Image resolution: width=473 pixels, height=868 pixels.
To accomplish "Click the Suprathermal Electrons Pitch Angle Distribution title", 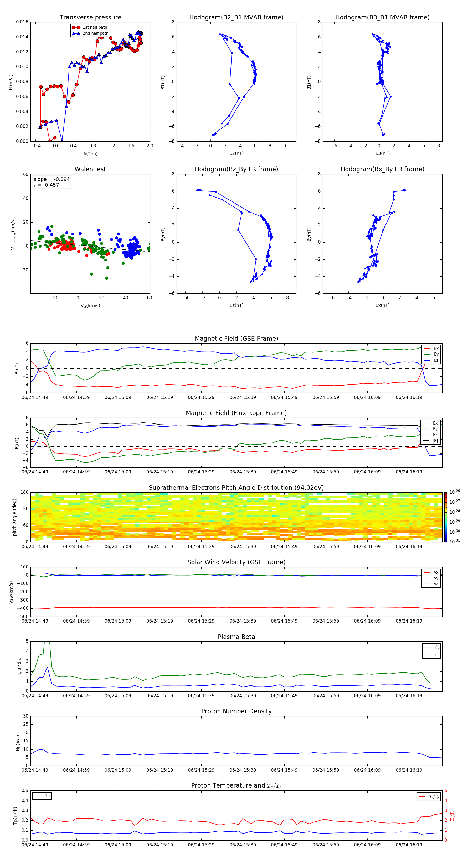I will pyautogui.click(x=236, y=488).
